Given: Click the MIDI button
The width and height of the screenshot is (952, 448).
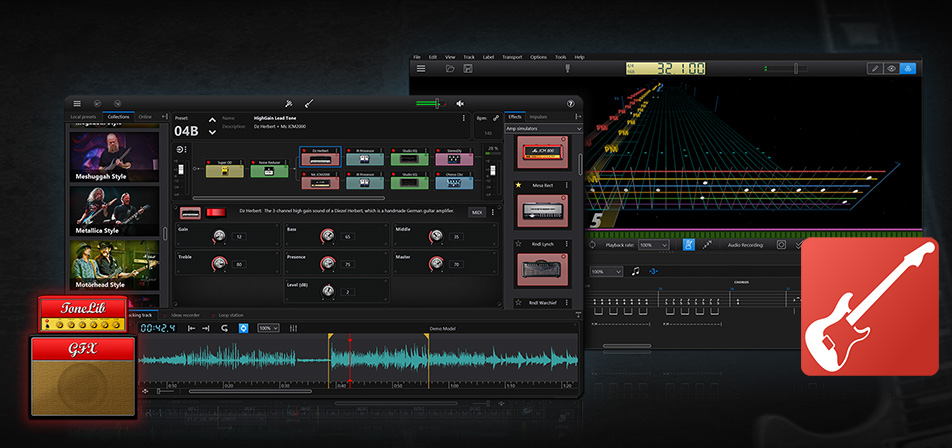Looking at the screenshot, I should point(475,212).
